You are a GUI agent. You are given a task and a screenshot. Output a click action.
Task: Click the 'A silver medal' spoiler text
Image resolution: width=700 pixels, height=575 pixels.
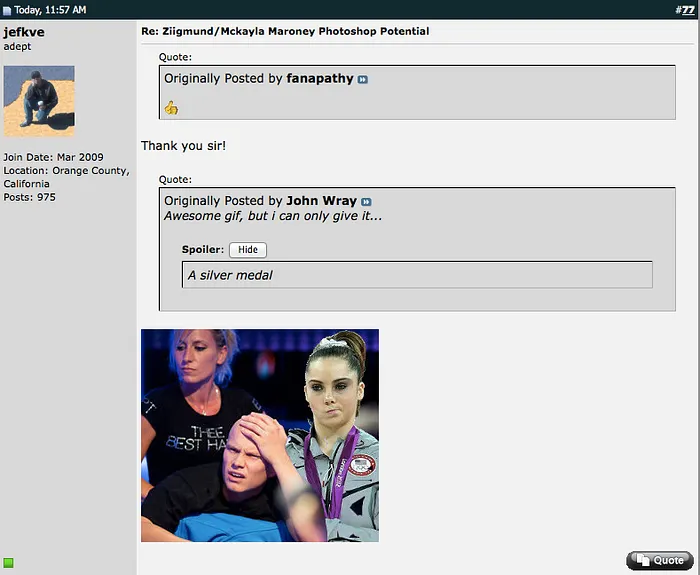pos(230,275)
